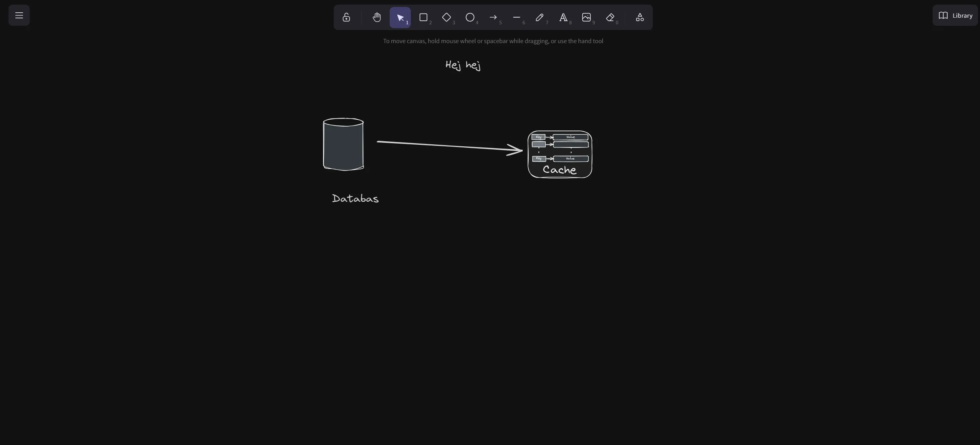Select the Eraser tool

[611, 17]
